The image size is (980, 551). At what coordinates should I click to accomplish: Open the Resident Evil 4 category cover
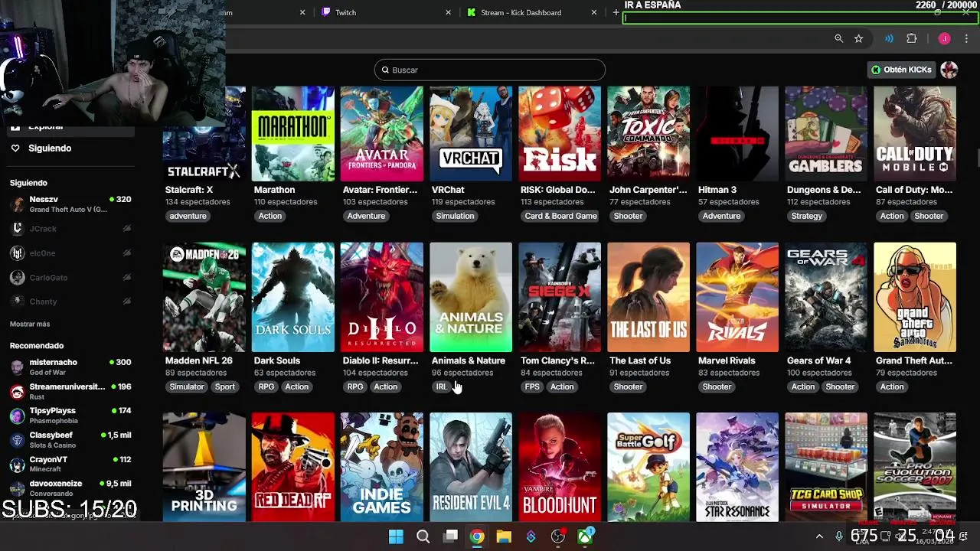coord(471,467)
